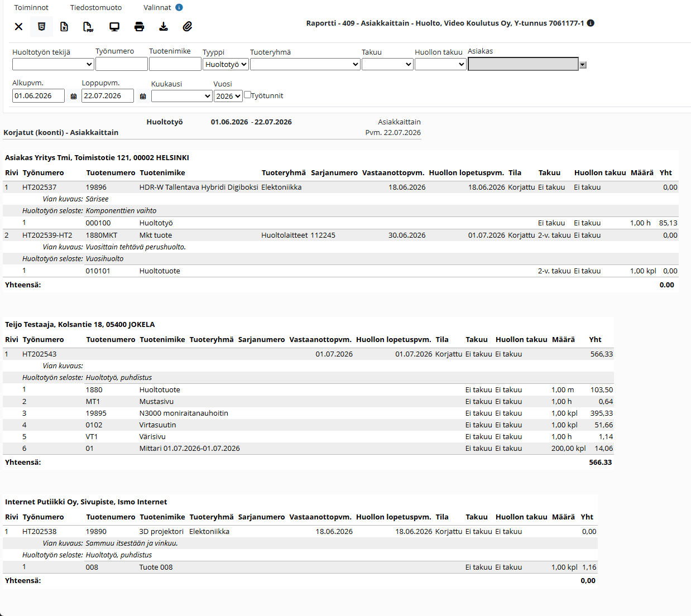Open attachments with the paperclip icon
Image resolution: width=691 pixels, height=616 pixels.
point(188,26)
